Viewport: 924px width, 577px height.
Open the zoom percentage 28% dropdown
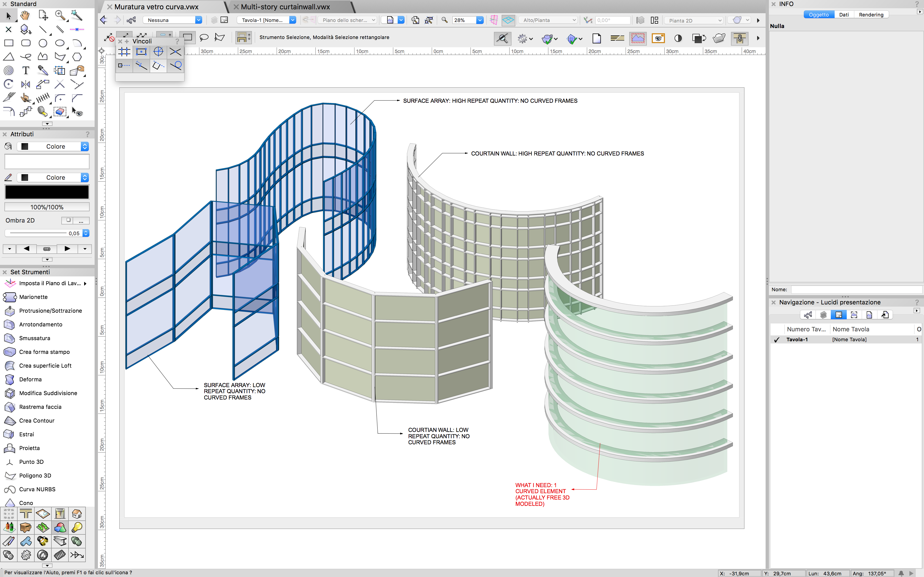pos(480,20)
